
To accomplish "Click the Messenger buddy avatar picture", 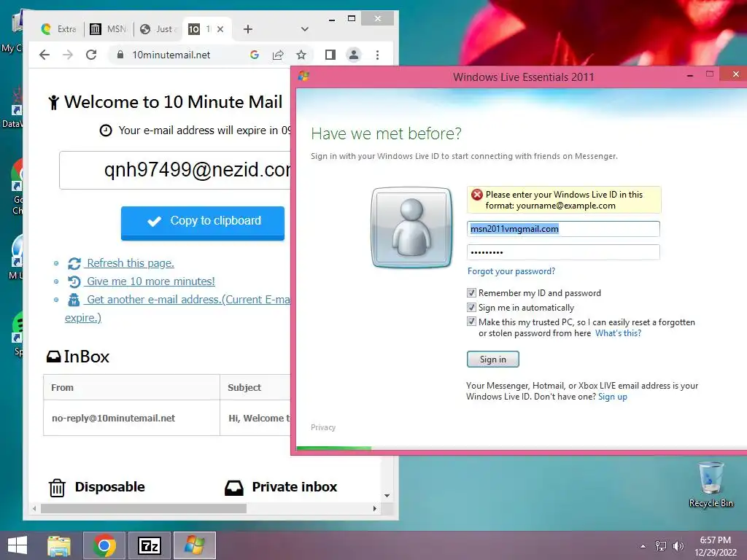I will 411,227.
